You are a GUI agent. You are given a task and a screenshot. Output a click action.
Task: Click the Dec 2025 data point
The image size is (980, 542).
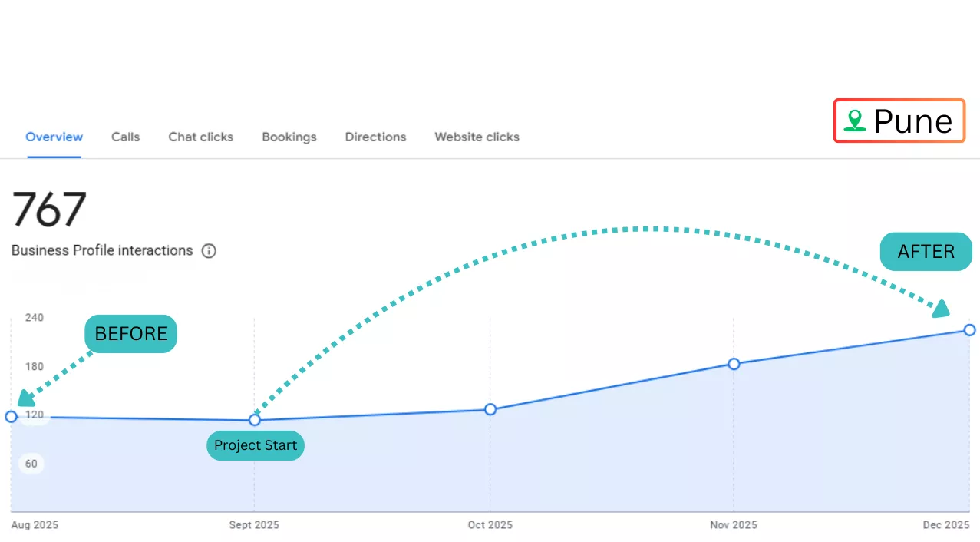coord(969,330)
